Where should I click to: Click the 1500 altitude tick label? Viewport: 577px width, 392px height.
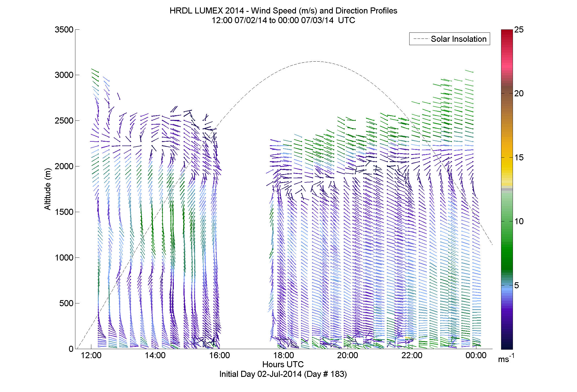tap(64, 212)
